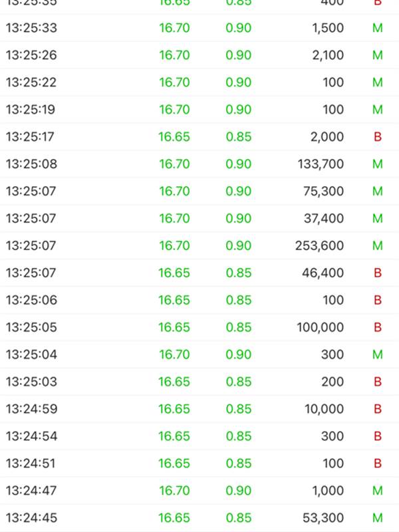
Task: Open the 253,600 volume trade row
Action: tap(199, 245)
